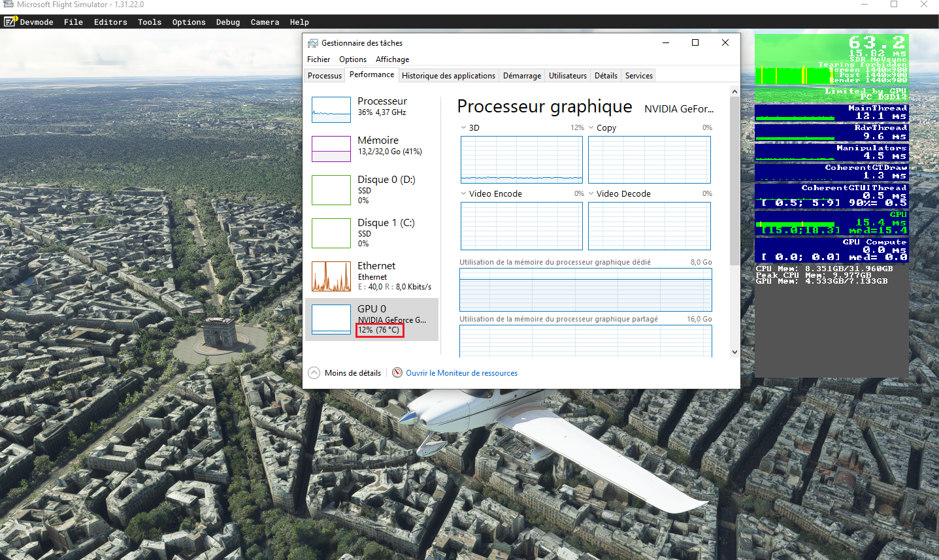Open the Options menu in Flight Simulator
The image size is (939, 560).
click(189, 22)
